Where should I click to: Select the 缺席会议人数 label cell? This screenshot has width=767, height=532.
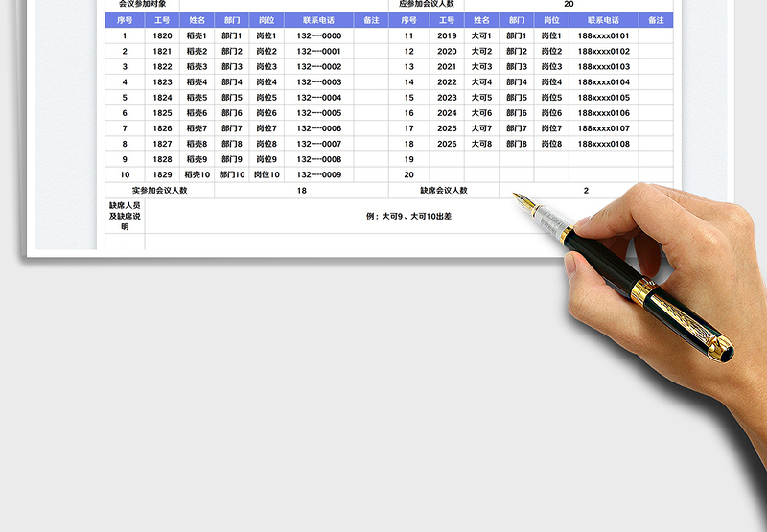click(x=444, y=190)
